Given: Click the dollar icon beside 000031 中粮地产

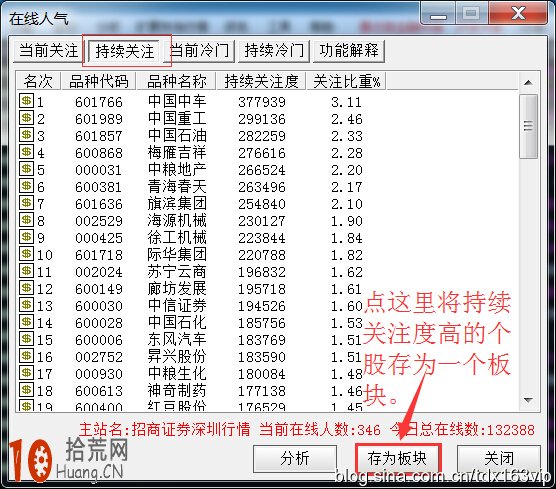Looking at the screenshot, I should (x=26, y=169).
